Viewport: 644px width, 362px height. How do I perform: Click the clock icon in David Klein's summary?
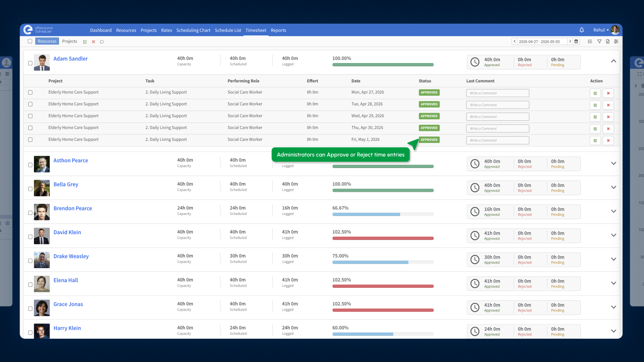click(475, 236)
